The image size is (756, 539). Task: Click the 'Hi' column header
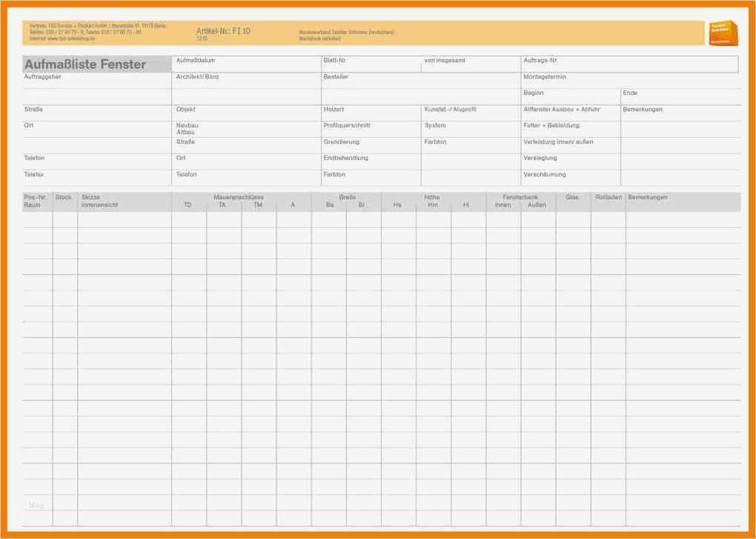click(x=466, y=205)
